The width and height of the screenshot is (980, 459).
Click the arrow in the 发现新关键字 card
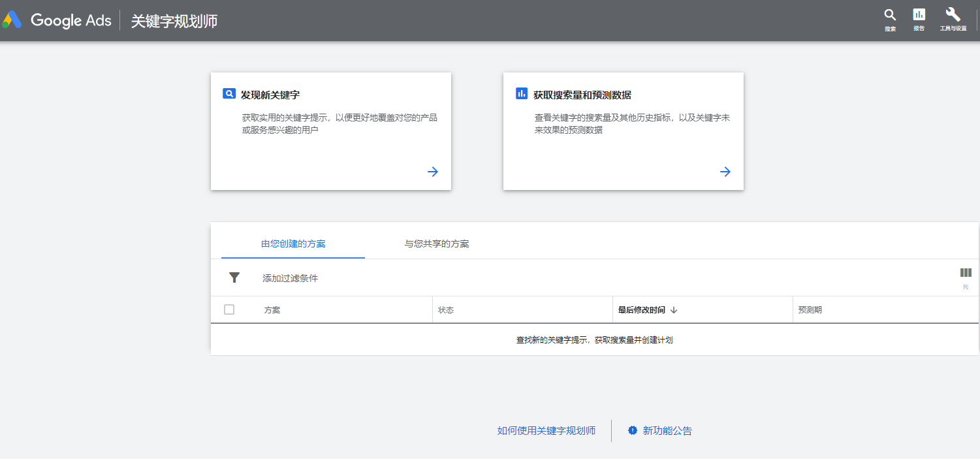pyautogui.click(x=433, y=172)
